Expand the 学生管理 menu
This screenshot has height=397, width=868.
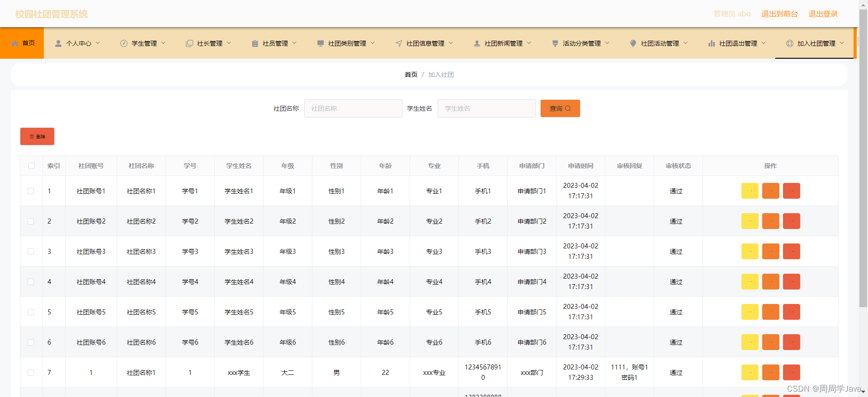coord(143,43)
